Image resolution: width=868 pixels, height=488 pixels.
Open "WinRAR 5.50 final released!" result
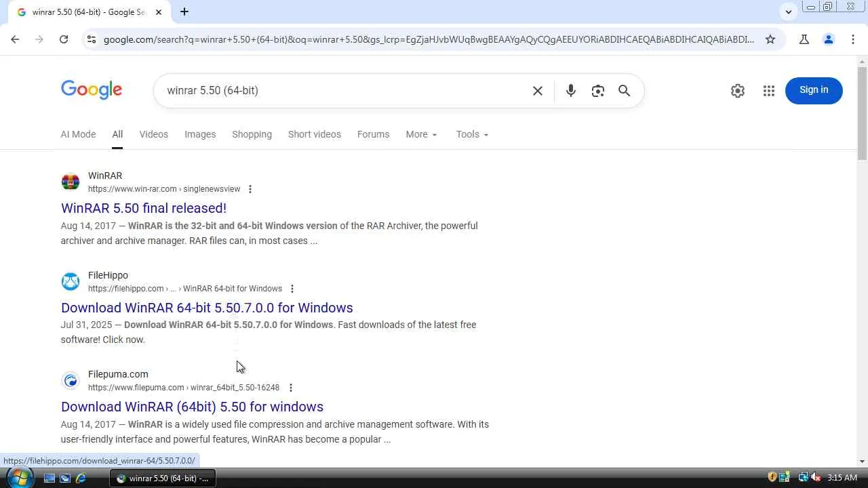tap(144, 208)
